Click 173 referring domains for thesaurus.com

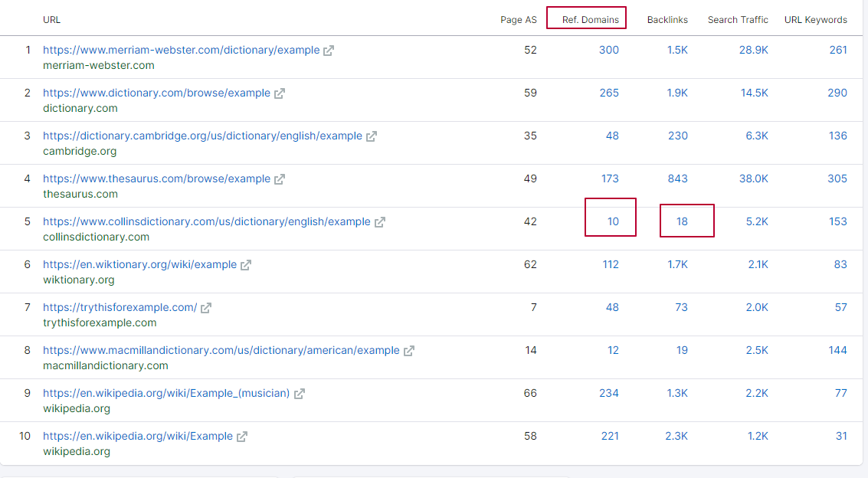point(610,178)
